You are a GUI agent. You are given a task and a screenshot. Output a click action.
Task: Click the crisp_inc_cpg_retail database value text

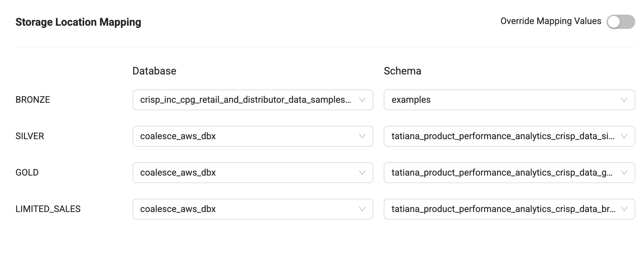(245, 100)
